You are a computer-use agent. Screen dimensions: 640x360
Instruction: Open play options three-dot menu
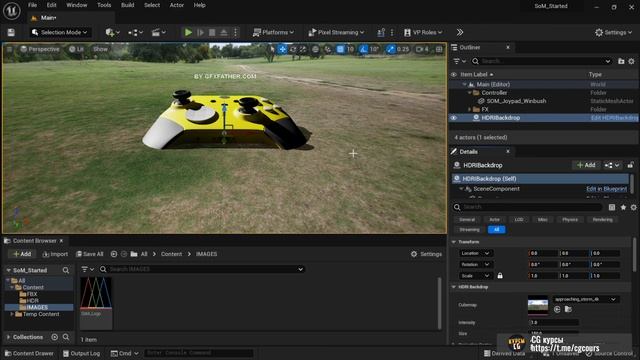tap(236, 32)
